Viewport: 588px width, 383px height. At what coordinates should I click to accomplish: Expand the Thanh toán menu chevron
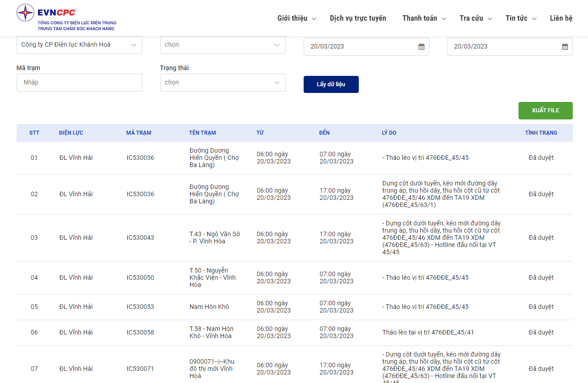click(x=444, y=19)
